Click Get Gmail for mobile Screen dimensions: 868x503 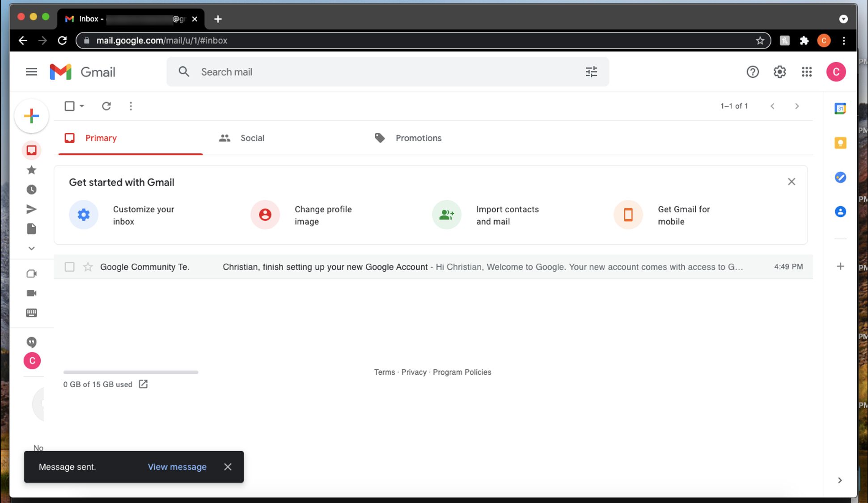[x=662, y=215]
